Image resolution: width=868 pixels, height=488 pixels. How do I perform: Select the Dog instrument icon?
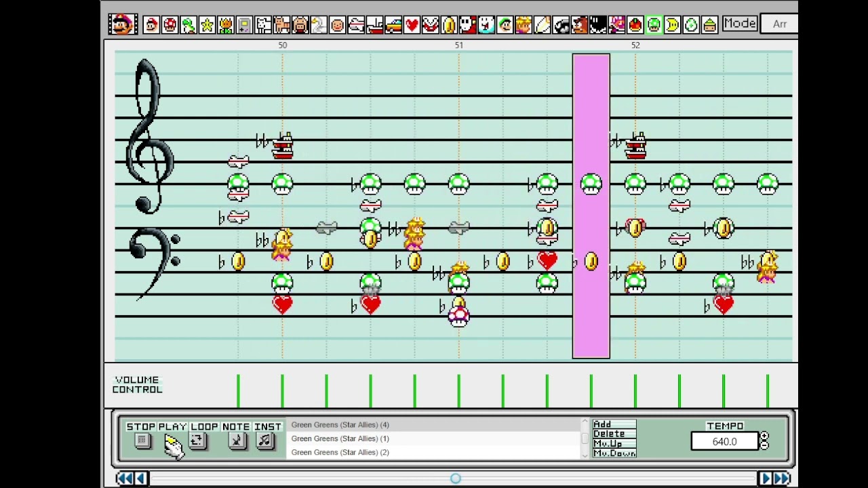pyautogui.click(x=263, y=25)
